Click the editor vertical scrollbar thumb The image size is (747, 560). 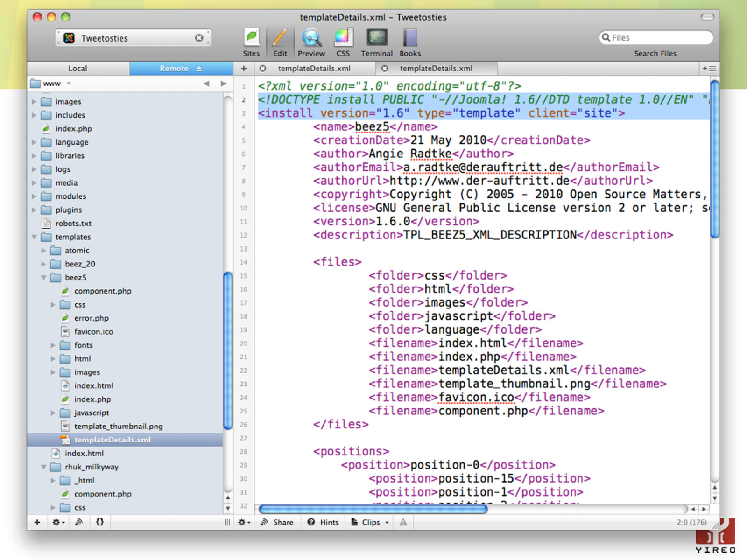pyautogui.click(x=715, y=159)
